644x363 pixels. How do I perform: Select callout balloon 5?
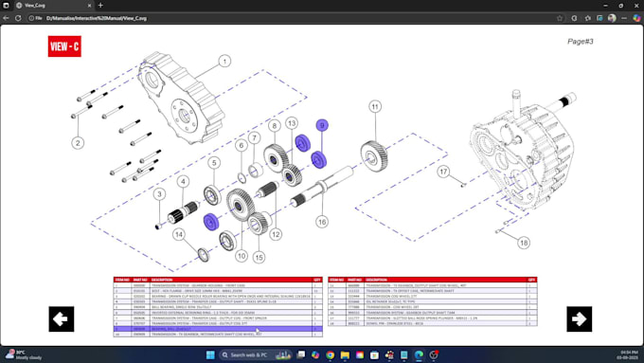(214, 163)
